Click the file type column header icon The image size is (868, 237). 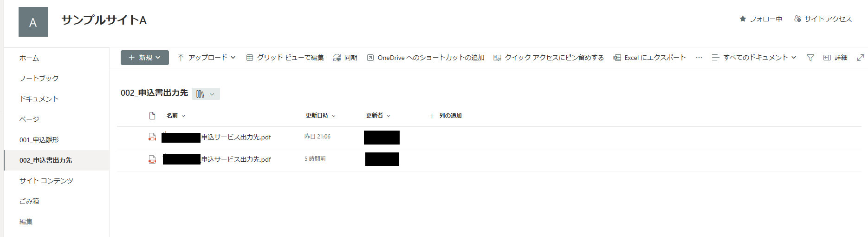(152, 116)
